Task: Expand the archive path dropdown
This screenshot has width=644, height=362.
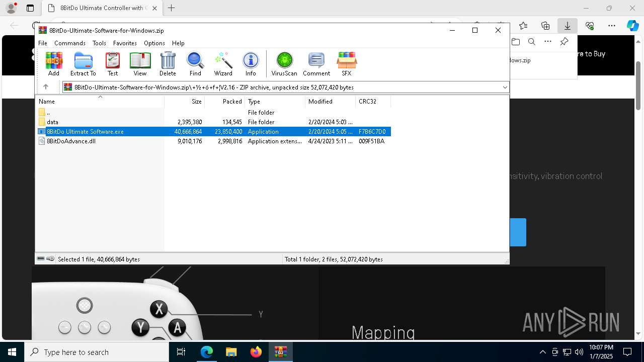Action: [x=505, y=87]
